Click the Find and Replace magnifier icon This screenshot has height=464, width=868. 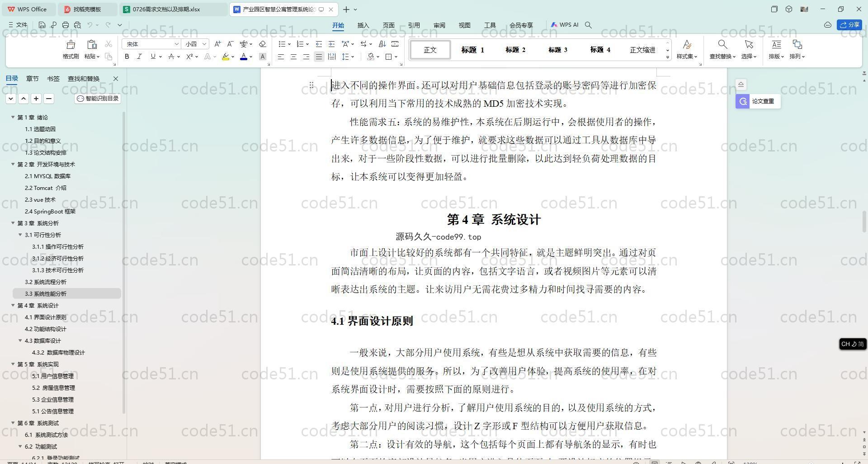(x=722, y=44)
